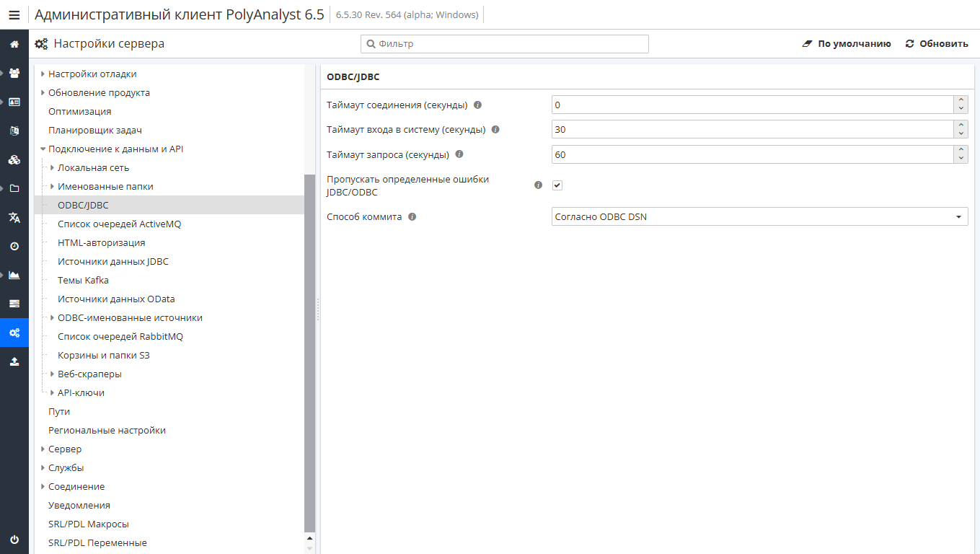This screenshot has height=554, width=980.
Task: Click Обновить button
Action: pos(937,44)
